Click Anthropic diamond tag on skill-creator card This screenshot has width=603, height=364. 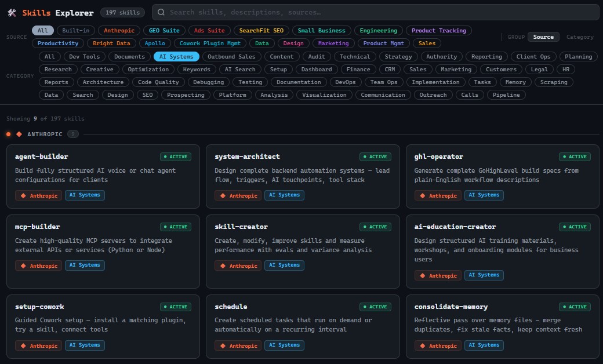(238, 265)
